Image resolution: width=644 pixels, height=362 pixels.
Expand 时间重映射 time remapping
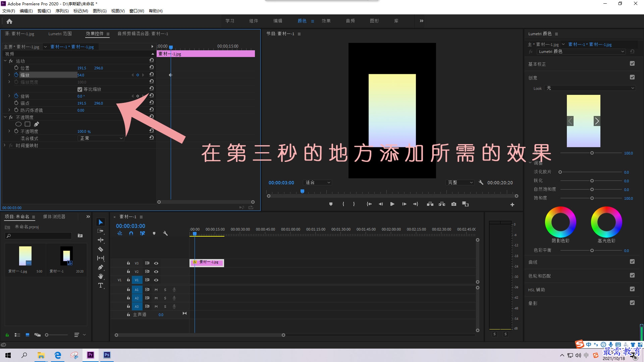coord(5,145)
